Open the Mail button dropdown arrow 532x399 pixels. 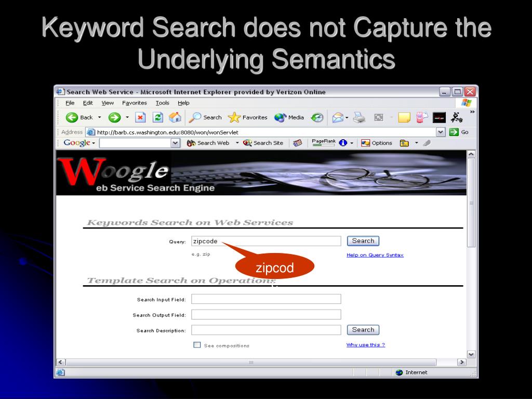pyautogui.click(x=347, y=118)
